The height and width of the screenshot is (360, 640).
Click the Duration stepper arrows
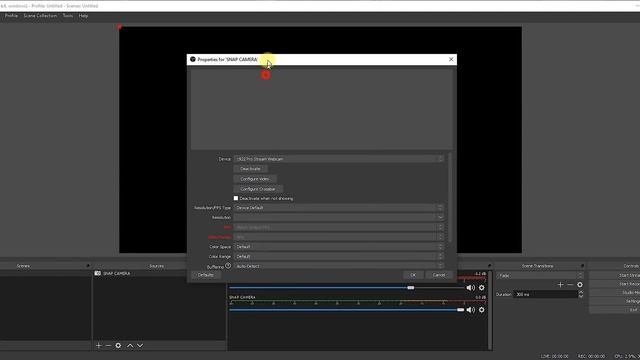(580, 294)
